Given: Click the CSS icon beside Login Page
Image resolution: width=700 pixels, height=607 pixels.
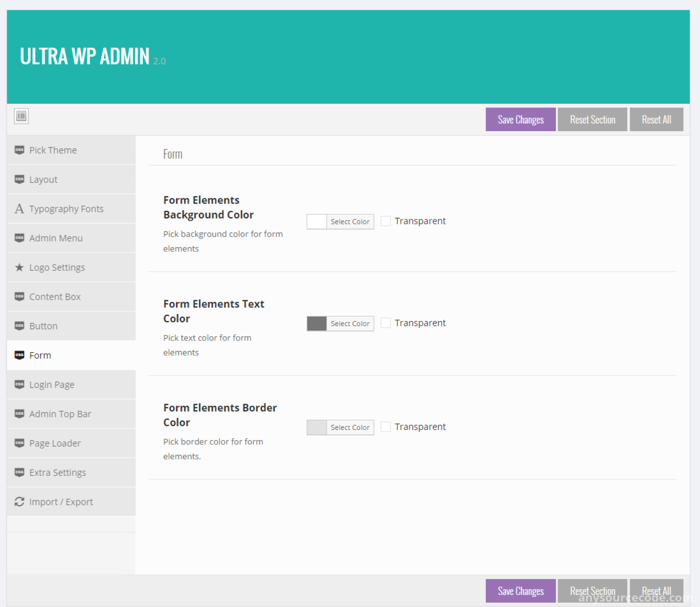Looking at the screenshot, I should click(x=19, y=384).
